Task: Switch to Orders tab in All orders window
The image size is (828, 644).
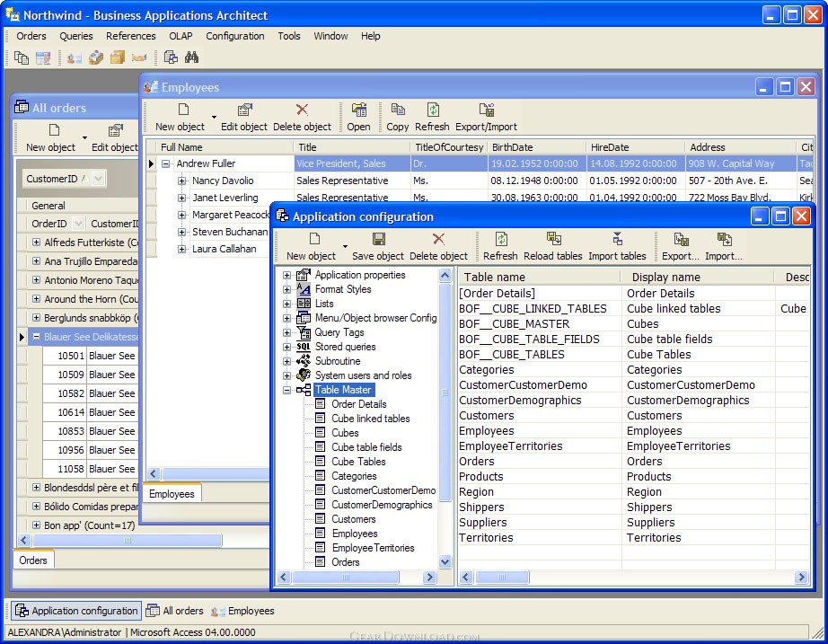Action: 33,560
